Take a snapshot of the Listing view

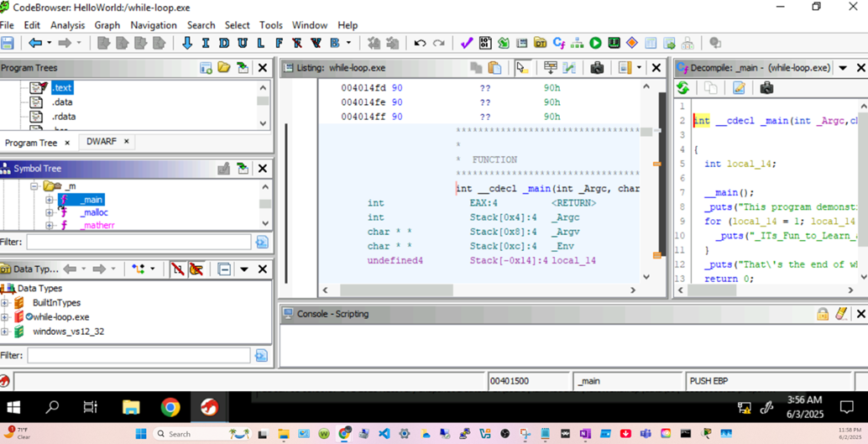pos(597,67)
